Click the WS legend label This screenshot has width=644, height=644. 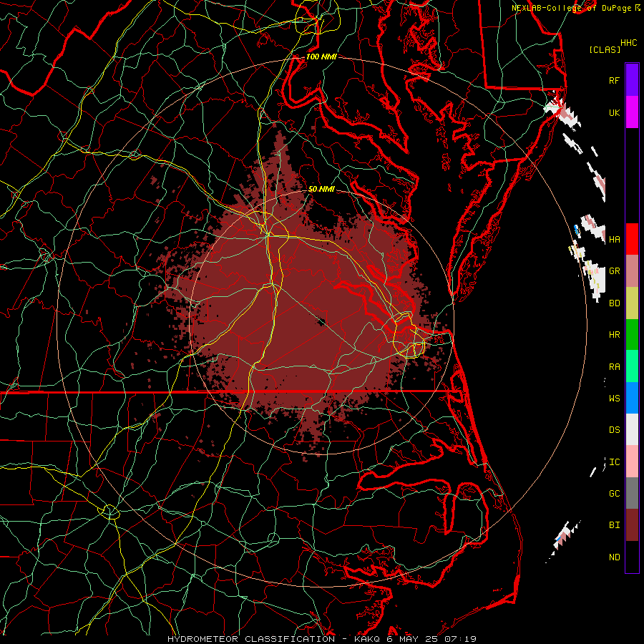click(x=614, y=399)
